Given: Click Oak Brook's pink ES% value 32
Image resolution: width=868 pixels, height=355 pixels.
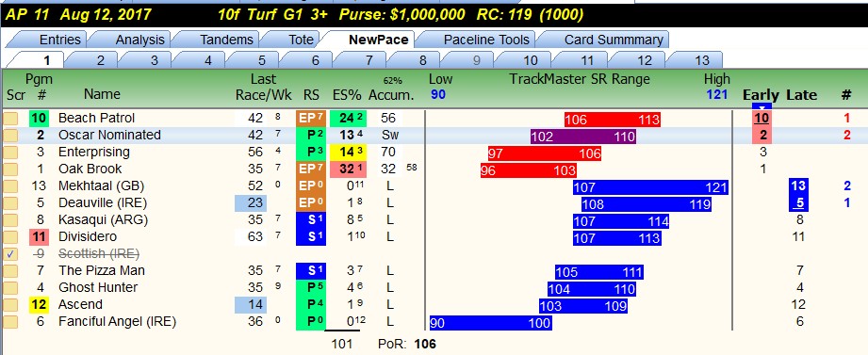Looking at the screenshot, I should 348,169.
